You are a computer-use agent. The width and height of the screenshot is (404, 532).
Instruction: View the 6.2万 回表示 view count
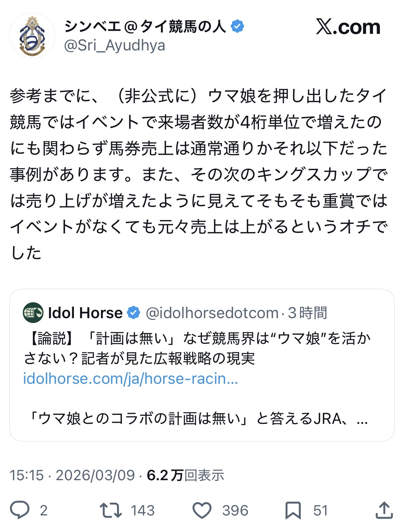[x=185, y=475]
